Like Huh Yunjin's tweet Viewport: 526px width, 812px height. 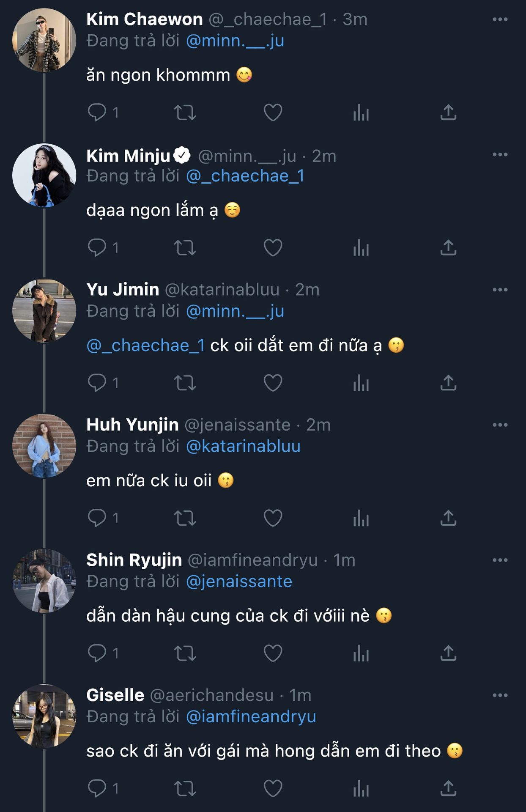[x=273, y=518]
